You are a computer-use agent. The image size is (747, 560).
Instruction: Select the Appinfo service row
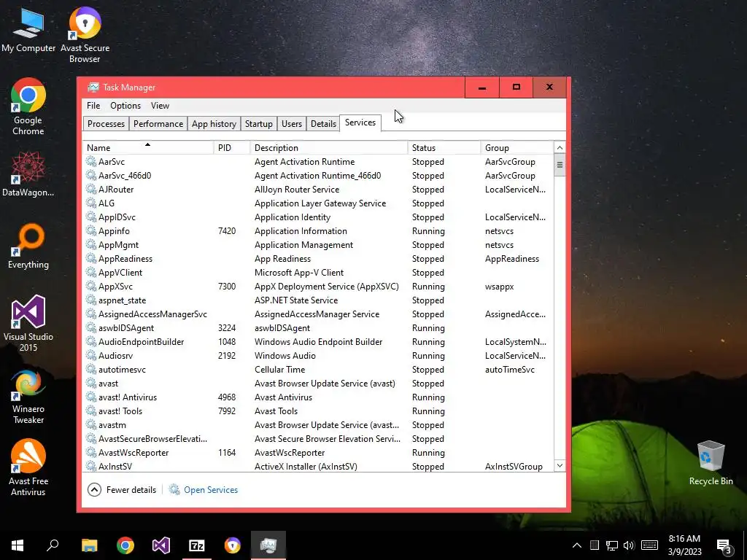pos(318,231)
